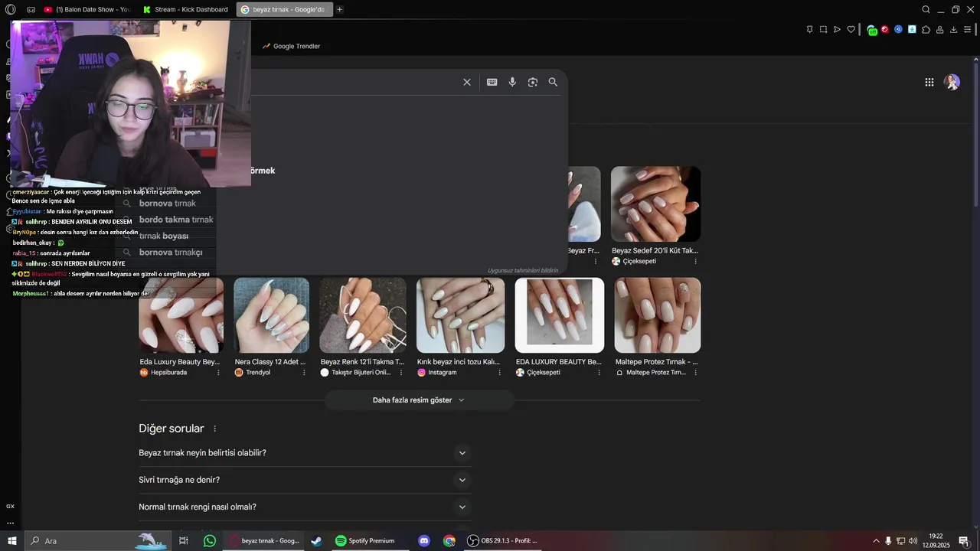This screenshot has height=551, width=980.
Task: Switch to the Balon Date Show YouTube tab
Action: (88, 9)
